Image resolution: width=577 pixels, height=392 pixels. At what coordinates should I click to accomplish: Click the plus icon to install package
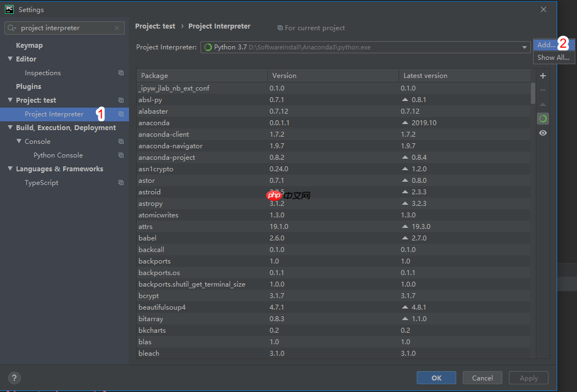[543, 76]
